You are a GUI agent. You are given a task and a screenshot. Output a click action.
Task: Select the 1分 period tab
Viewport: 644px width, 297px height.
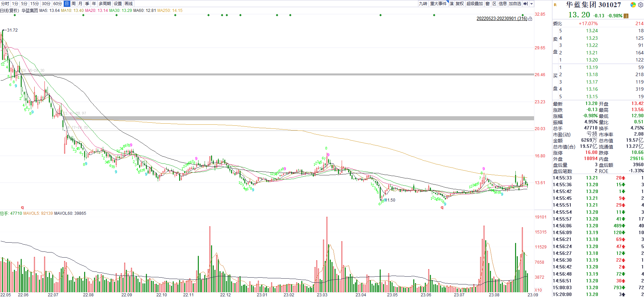[x=15, y=4]
